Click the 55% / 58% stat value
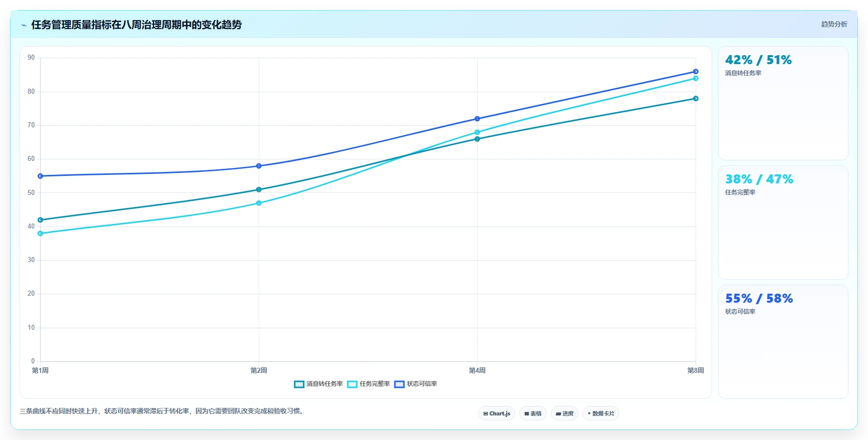Screen dimensions: 868x440 pyautogui.click(x=759, y=299)
